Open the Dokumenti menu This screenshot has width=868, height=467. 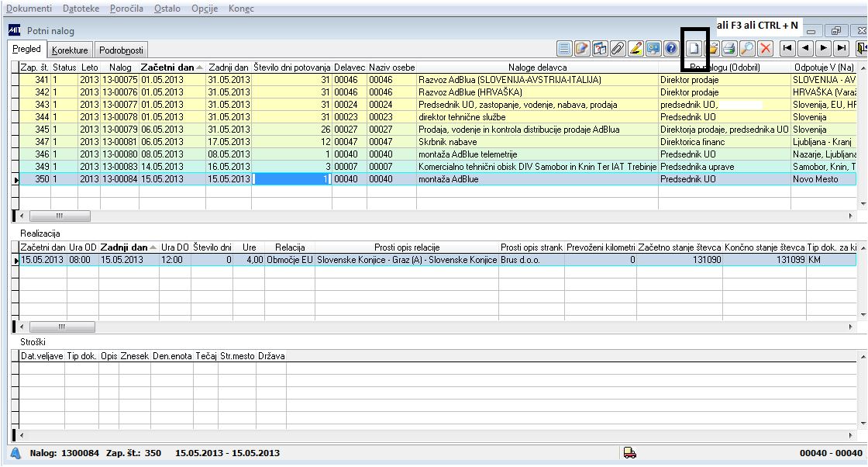(x=29, y=9)
